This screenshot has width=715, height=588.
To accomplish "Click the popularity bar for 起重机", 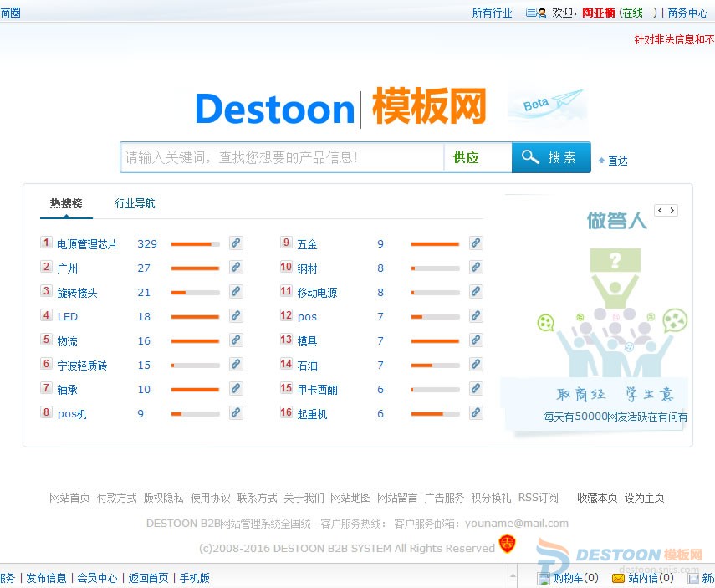I will [x=436, y=414].
